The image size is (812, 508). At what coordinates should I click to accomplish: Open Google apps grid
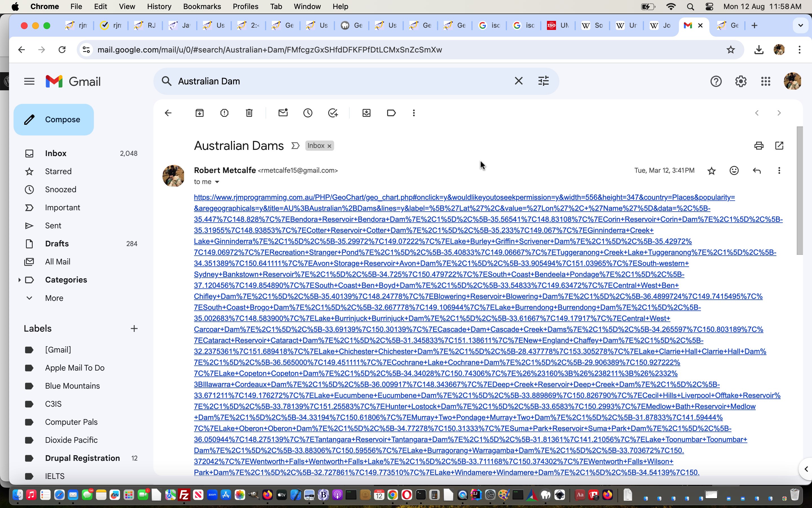tap(766, 81)
